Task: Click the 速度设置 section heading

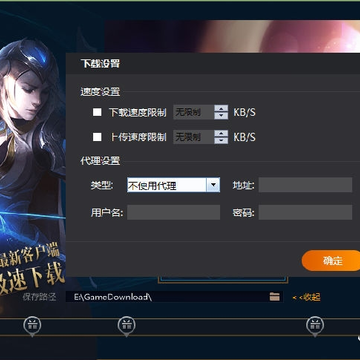Action: coord(100,91)
